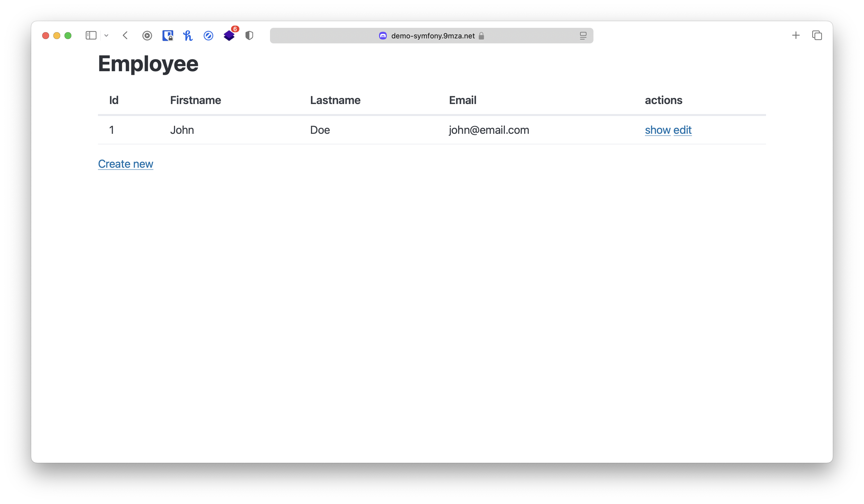Image resolution: width=864 pixels, height=504 pixels.
Task: Click the tab overview icon
Action: click(817, 35)
